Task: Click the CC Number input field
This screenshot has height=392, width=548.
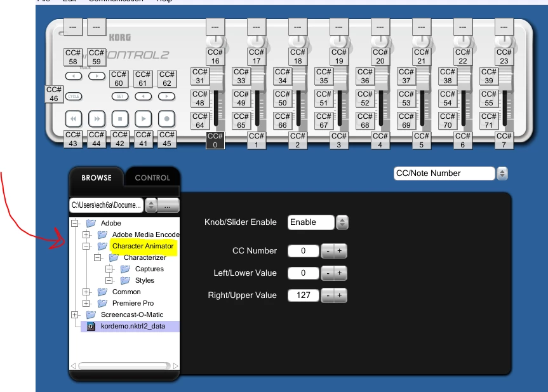Action: pos(304,251)
